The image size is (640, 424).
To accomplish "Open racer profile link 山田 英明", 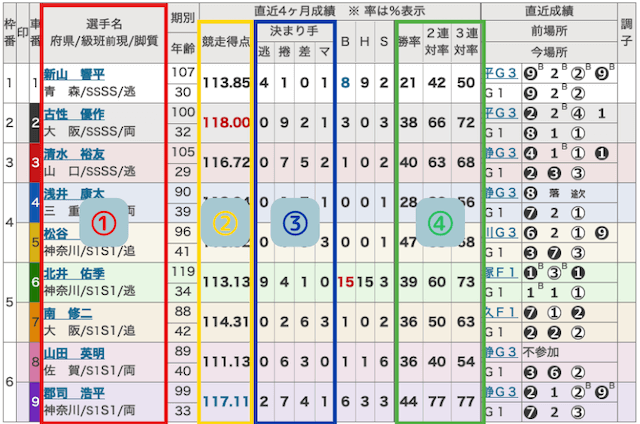I will [x=74, y=353].
